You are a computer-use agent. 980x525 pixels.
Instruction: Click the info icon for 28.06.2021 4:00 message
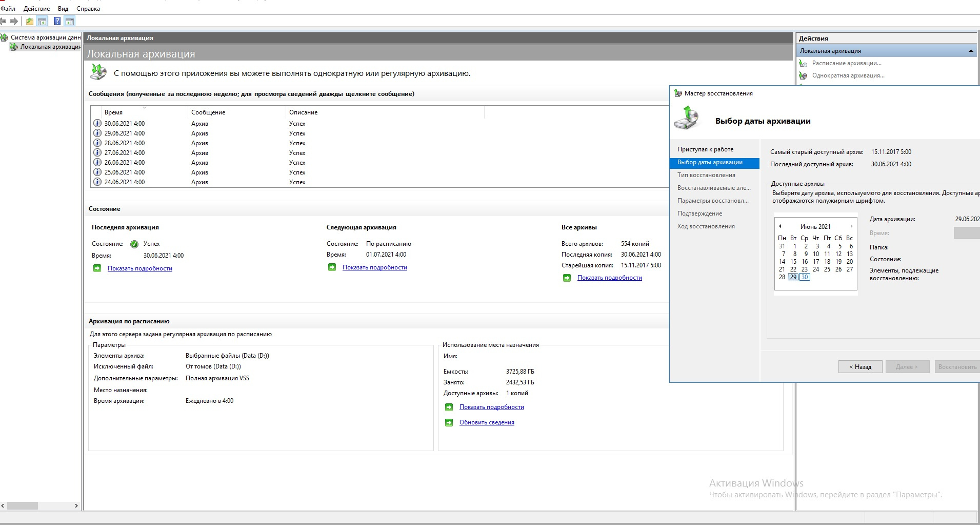(97, 143)
